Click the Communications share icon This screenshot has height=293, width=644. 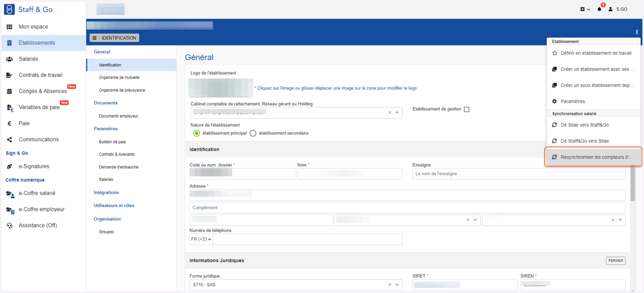[9, 140]
